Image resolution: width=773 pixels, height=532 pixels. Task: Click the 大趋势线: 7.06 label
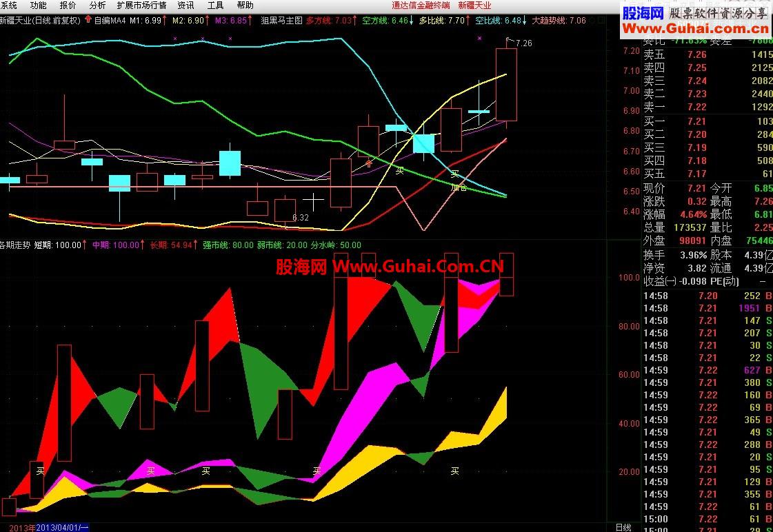click(559, 21)
